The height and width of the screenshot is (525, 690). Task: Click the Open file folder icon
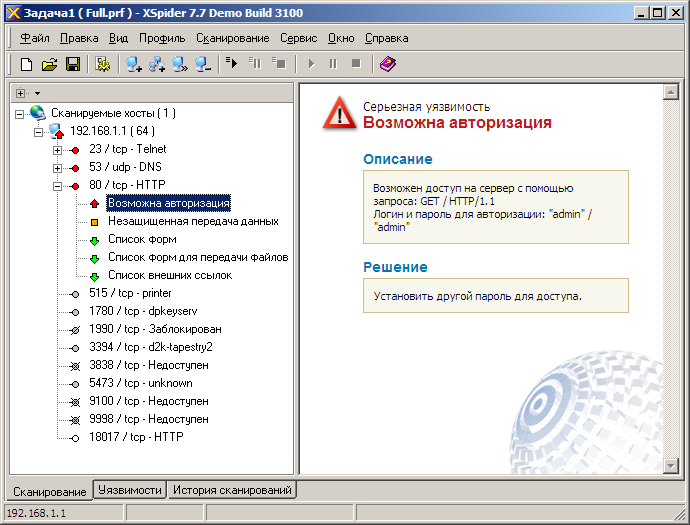[x=49, y=64]
